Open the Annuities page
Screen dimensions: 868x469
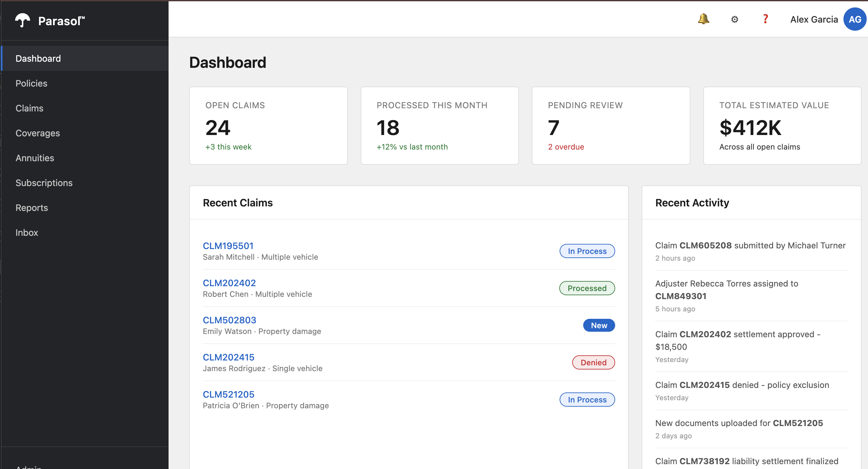pyautogui.click(x=35, y=158)
